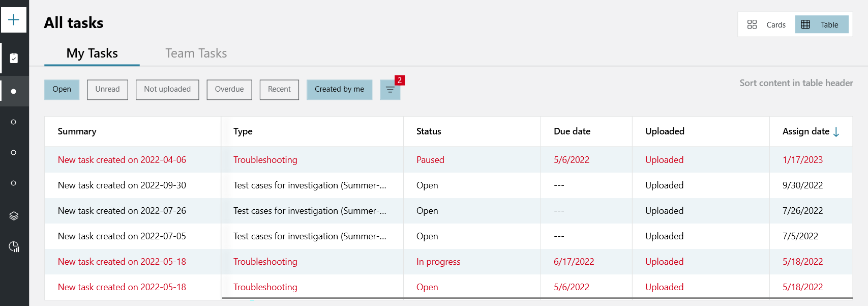Click the Assign date sort arrow
This screenshot has height=306, width=868.
pos(836,132)
